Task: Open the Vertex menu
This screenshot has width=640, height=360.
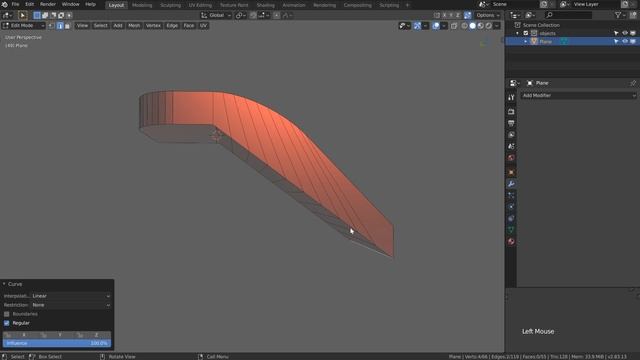Action: (153, 26)
